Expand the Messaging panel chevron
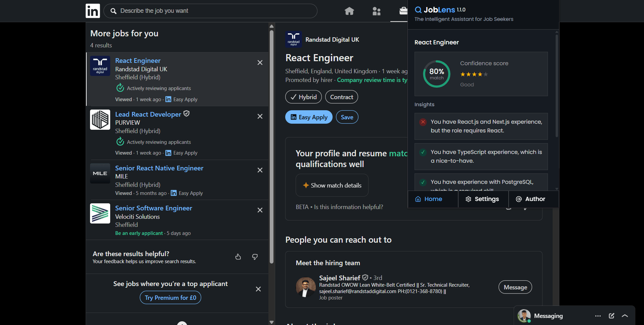Screen dimensions: 644x325 pyautogui.click(x=625, y=316)
